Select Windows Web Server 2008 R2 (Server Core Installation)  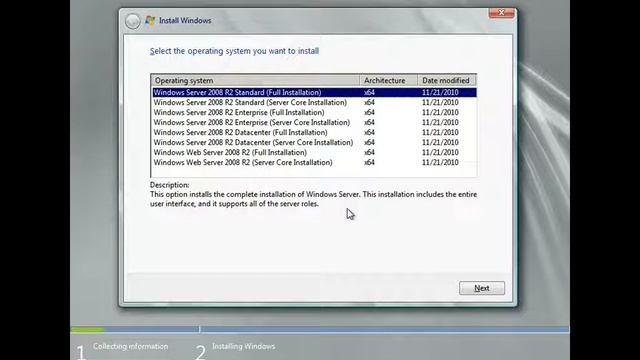click(x=314, y=162)
